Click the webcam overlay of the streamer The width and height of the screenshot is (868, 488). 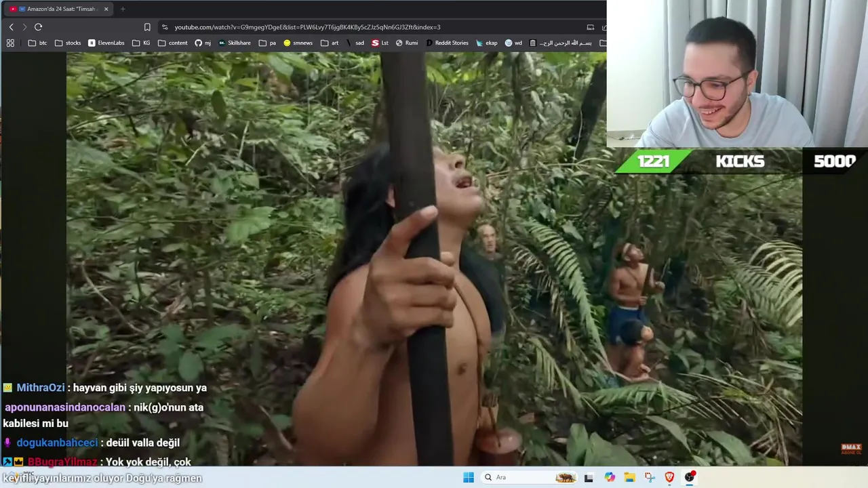click(737, 73)
